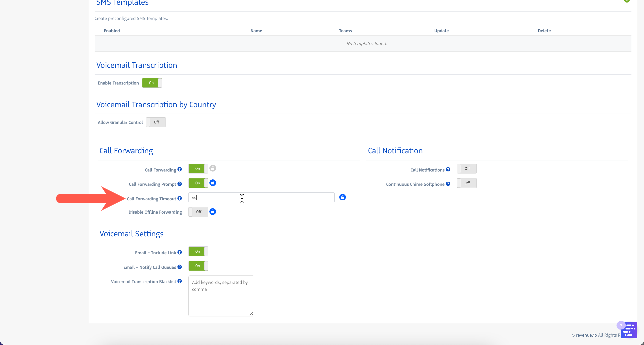Click lock icon beside Call Forwarding Prompt

click(x=213, y=183)
